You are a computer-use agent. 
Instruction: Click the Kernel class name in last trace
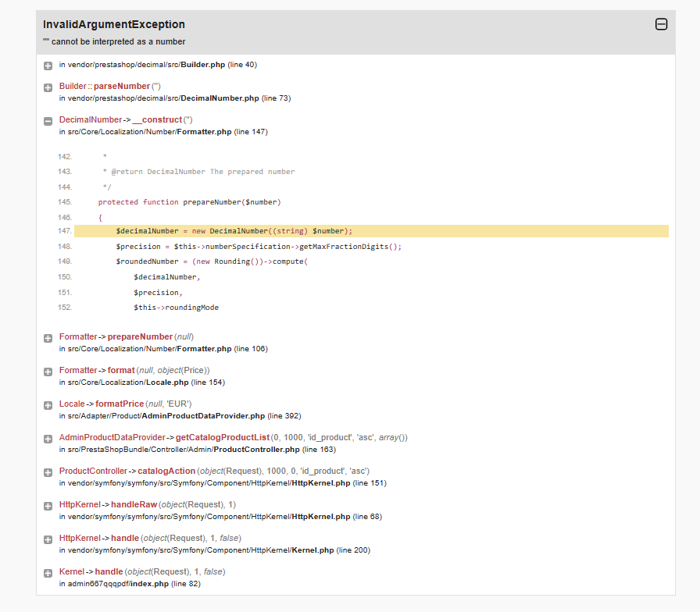[71, 572]
